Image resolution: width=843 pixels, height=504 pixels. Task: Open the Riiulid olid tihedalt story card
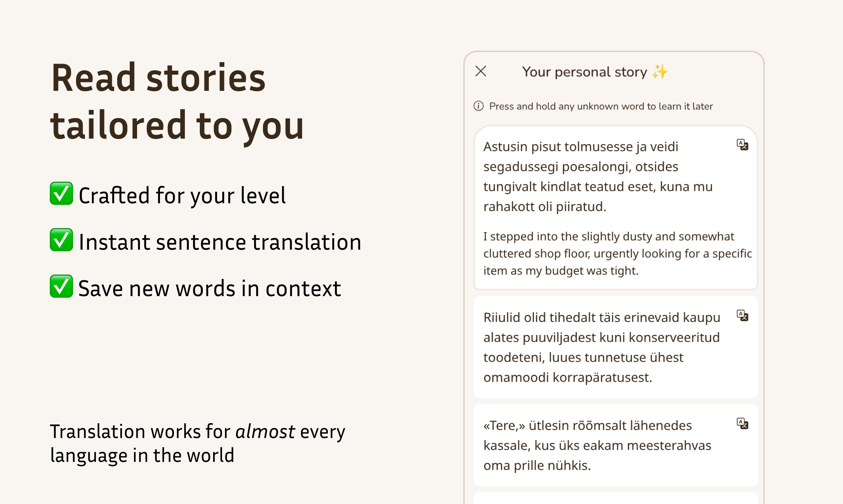(x=616, y=347)
